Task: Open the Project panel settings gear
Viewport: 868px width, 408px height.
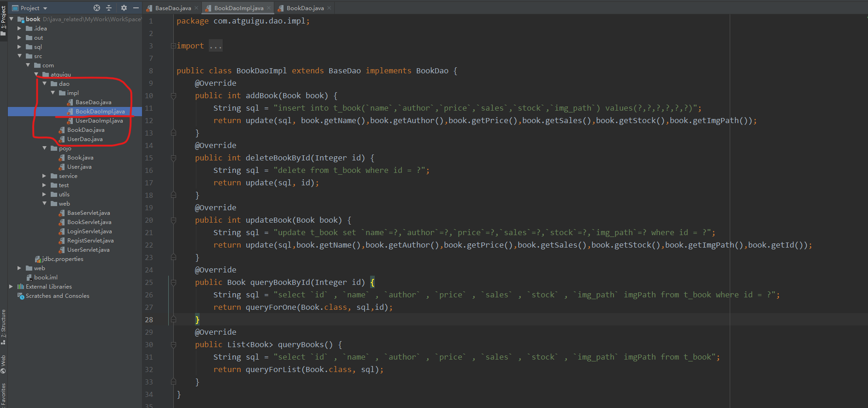Action: [x=124, y=8]
